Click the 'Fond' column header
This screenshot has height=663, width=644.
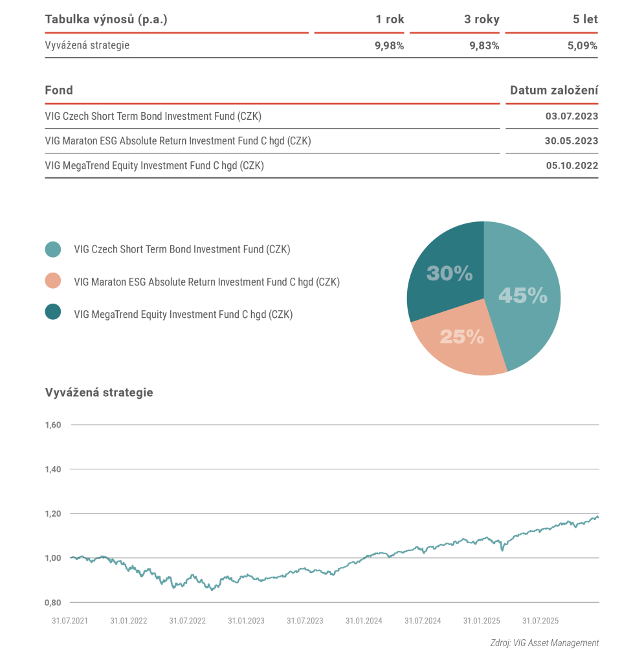pyautogui.click(x=59, y=90)
